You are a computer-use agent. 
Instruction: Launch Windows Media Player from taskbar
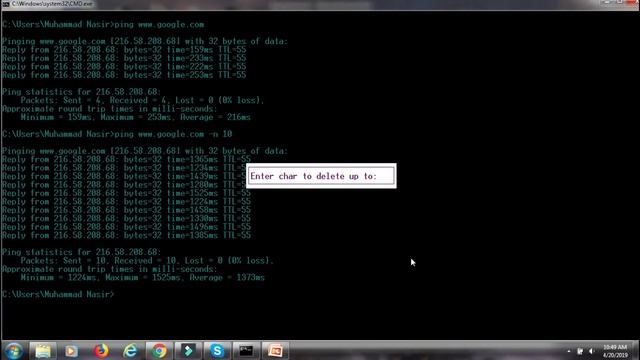(x=71, y=351)
